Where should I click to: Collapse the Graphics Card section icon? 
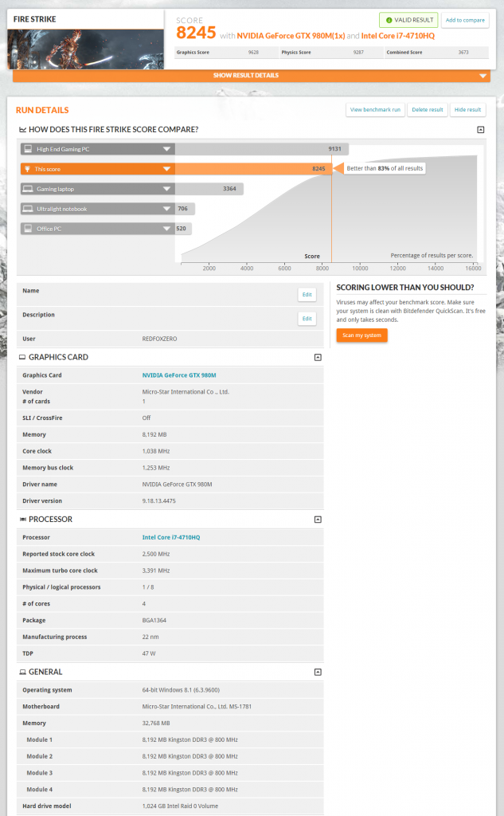pos(318,358)
